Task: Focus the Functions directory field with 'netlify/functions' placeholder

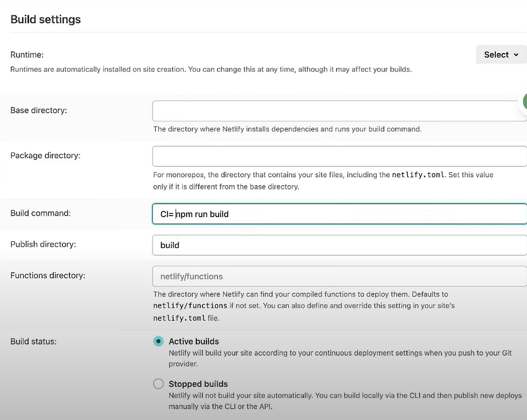Action: [338, 276]
